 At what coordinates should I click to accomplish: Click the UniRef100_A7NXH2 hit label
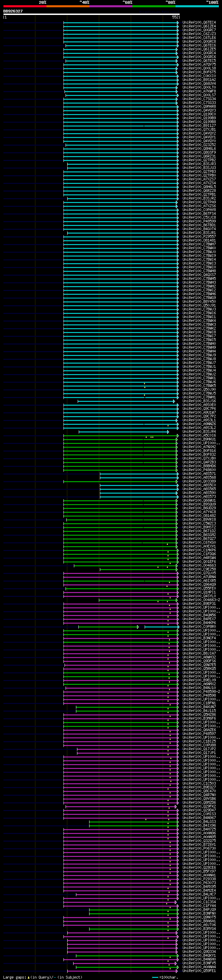pyautogui.click(x=199, y=447)
